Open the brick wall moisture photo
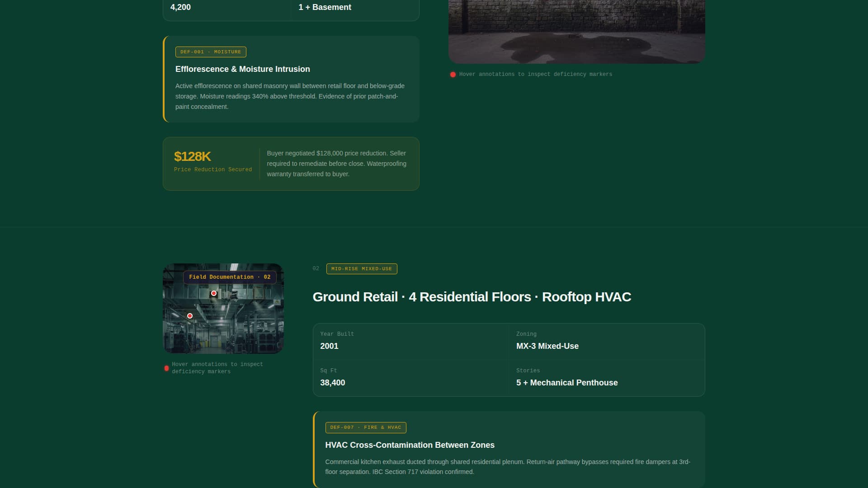This screenshot has height=488, width=868. (x=576, y=32)
